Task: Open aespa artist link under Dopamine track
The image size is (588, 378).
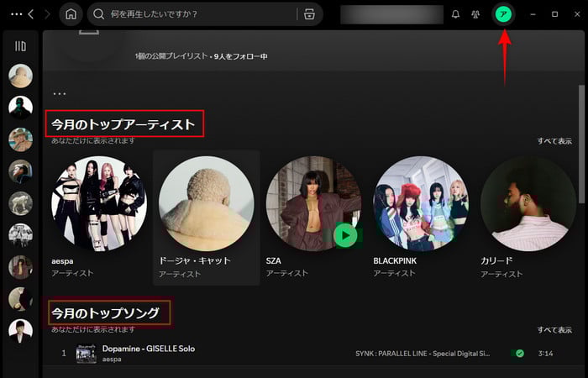Action: (x=112, y=360)
